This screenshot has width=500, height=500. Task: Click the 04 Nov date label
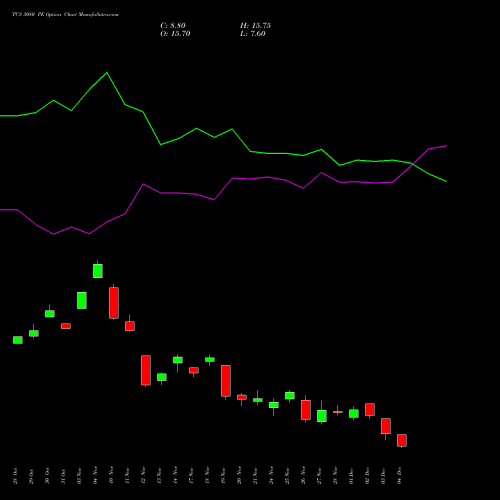95,476
